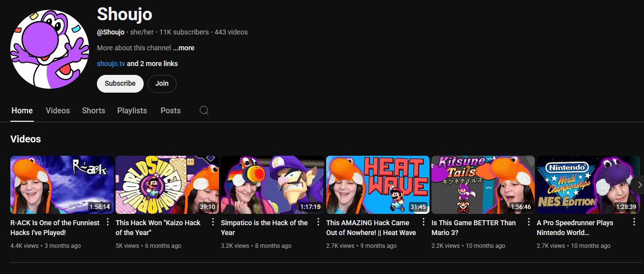644x274 pixels.
Task: Subscribe to the Shoujo channel
Action: click(x=120, y=83)
